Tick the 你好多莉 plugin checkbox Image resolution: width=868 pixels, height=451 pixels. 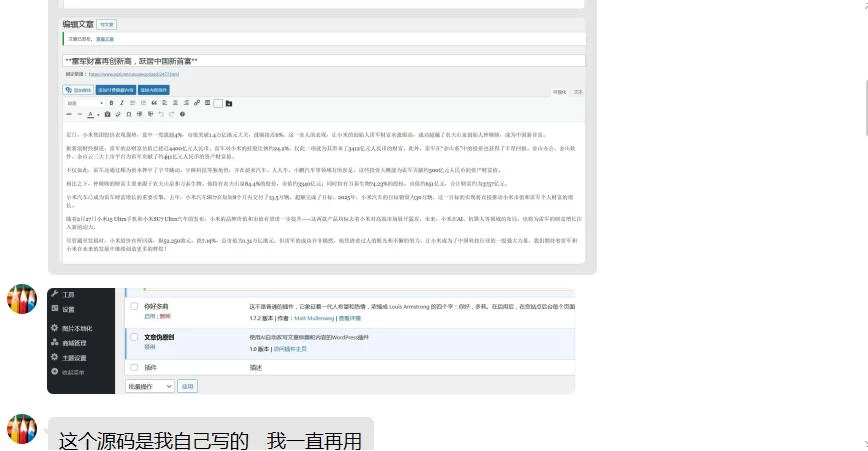(134, 306)
